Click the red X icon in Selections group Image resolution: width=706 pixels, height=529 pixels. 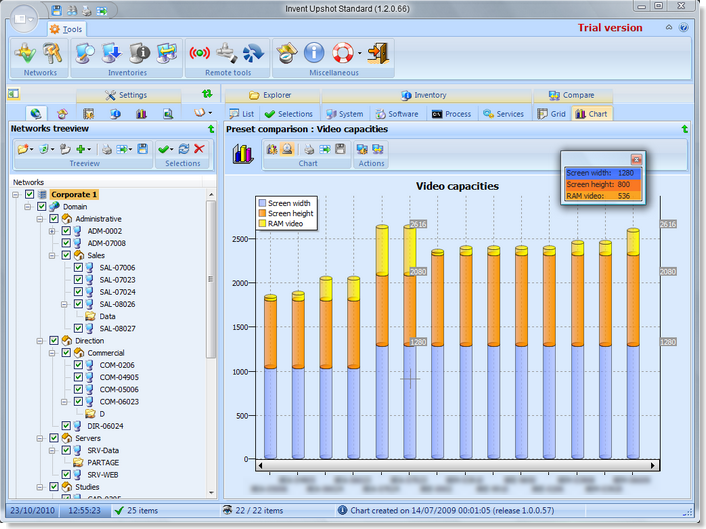pos(199,149)
